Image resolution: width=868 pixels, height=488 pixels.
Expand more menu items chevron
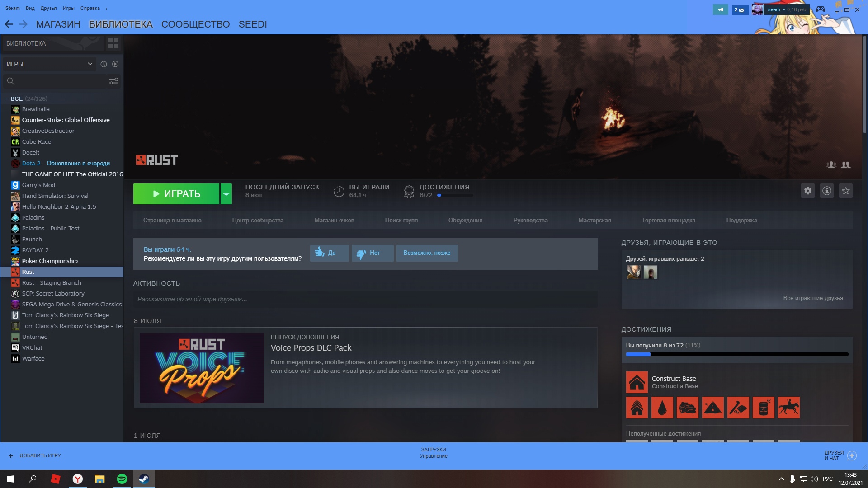coord(107,8)
